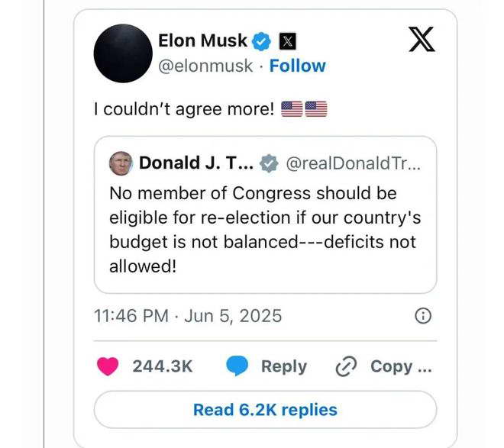The image size is (504, 448).
Task: Like the post with the heart icon
Action: click(x=108, y=366)
